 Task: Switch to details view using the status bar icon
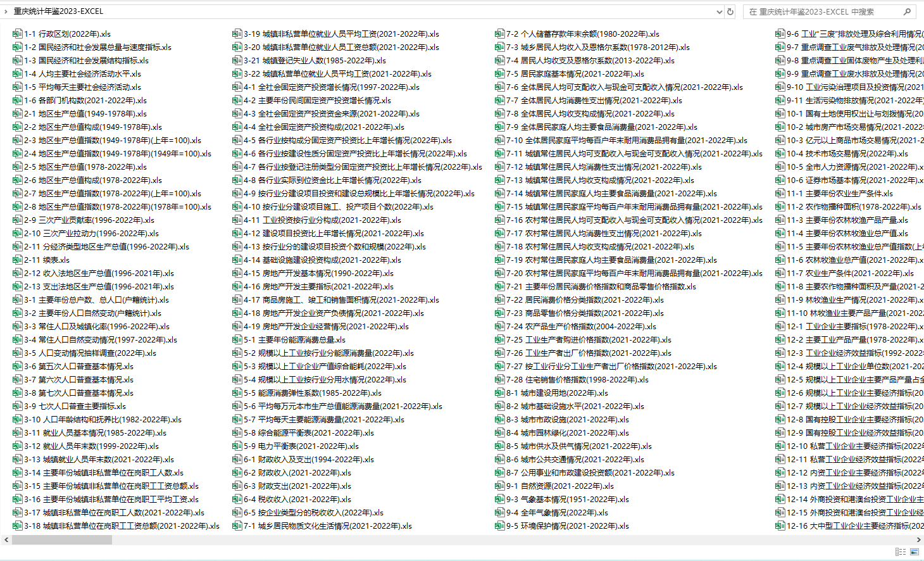click(x=900, y=552)
